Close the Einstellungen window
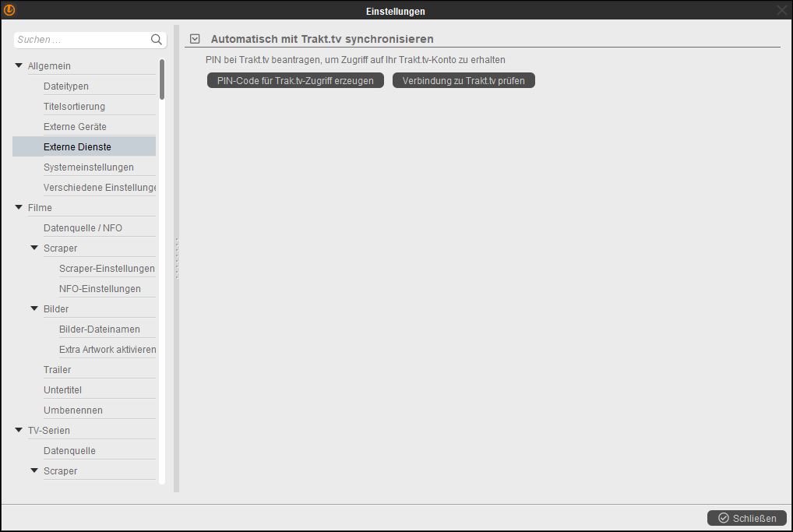793x532 pixels. click(782, 10)
